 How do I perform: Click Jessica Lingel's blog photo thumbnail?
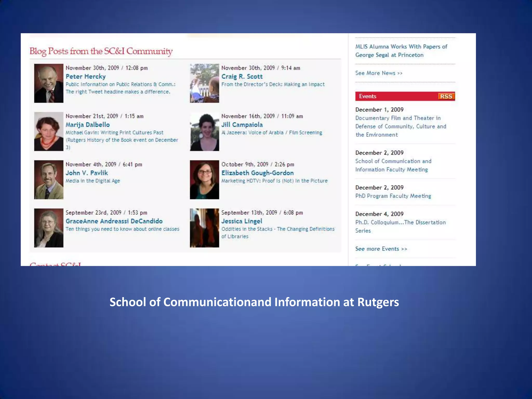204,228
